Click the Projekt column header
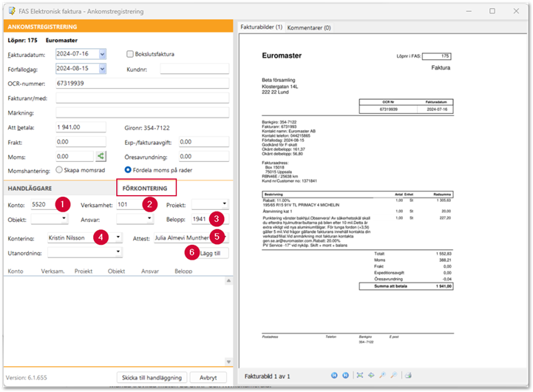The height and width of the screenshot is (392, 533). [x=84, y=271]
